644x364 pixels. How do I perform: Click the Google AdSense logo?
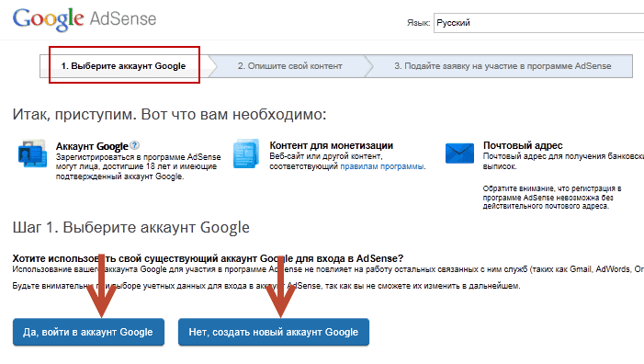[85, 19]
